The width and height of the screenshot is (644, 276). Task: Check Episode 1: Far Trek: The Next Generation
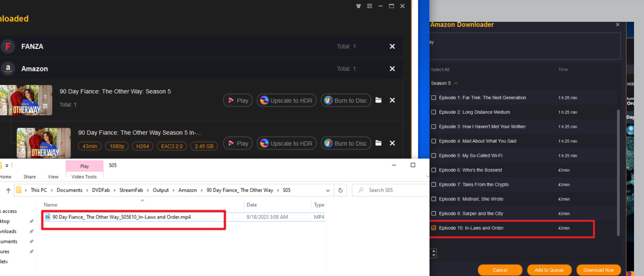(433, 98)
